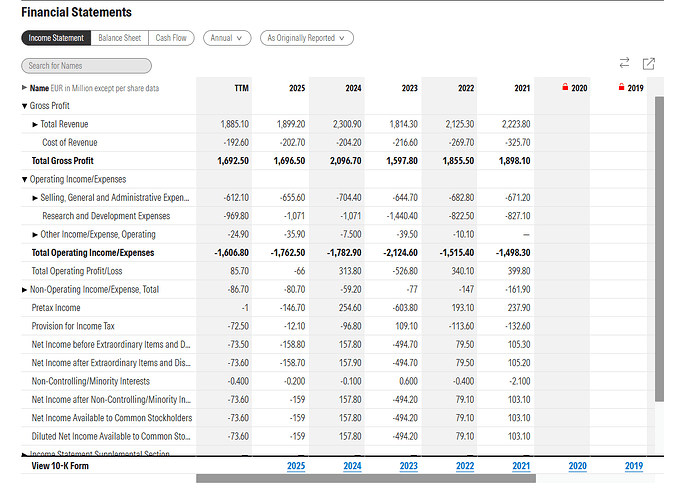676x500 pixels.
Task: Open the 2025 10-K form link
Action: (296, 466)
